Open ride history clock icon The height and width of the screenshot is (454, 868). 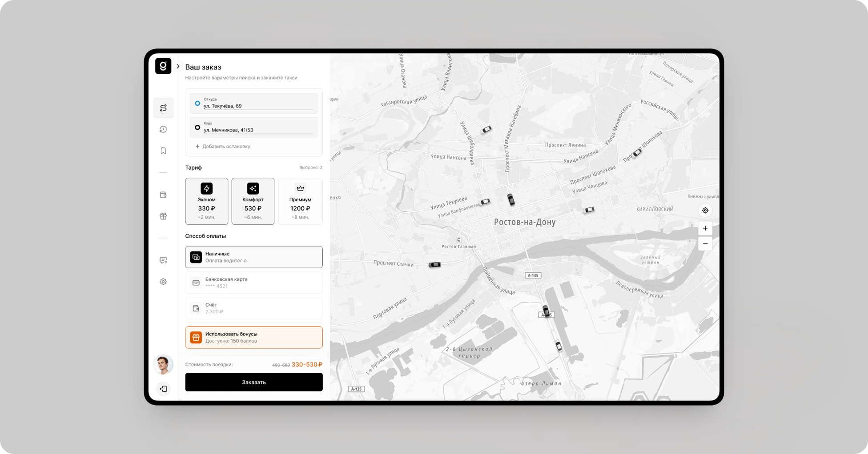click(x=163, y=129)
